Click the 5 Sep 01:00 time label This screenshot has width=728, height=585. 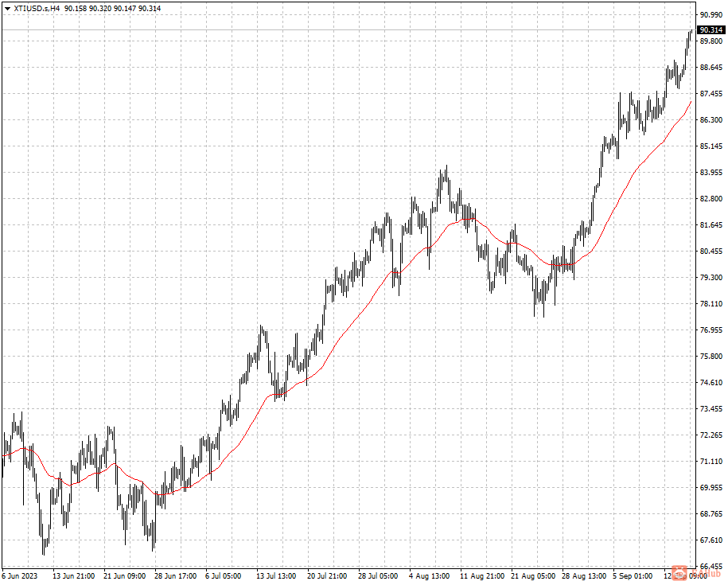pyautogui.click(x=633, y=576)
